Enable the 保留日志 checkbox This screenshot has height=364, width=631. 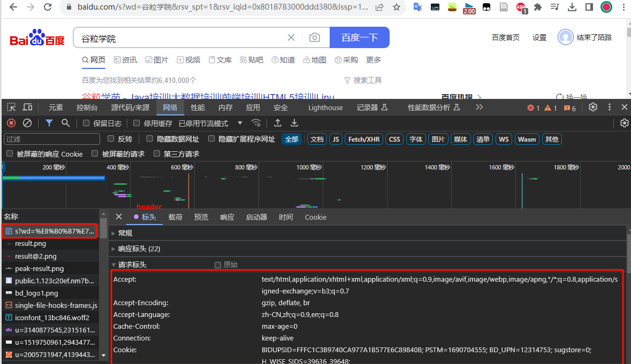point(86,123)
